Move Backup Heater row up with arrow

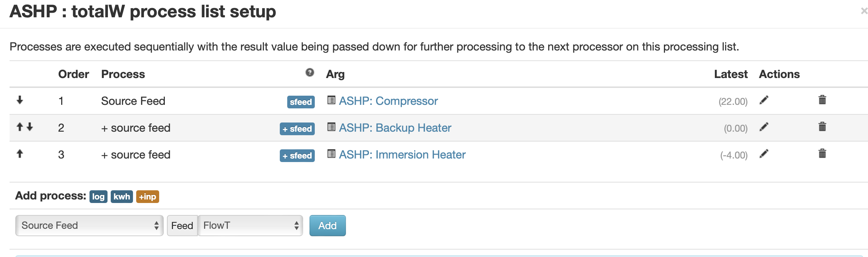(x=20, y=127)
